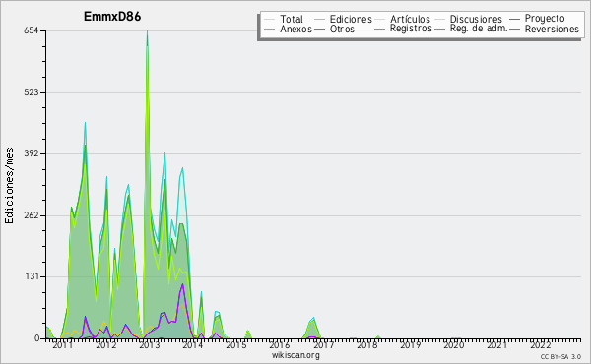Click the 2012 x-axis label
This screenshot has height=364, width=591.
click(106, 345)
